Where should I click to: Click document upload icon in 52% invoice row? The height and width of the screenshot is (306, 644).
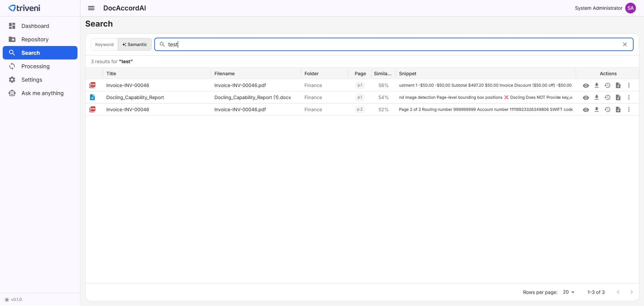618,110
